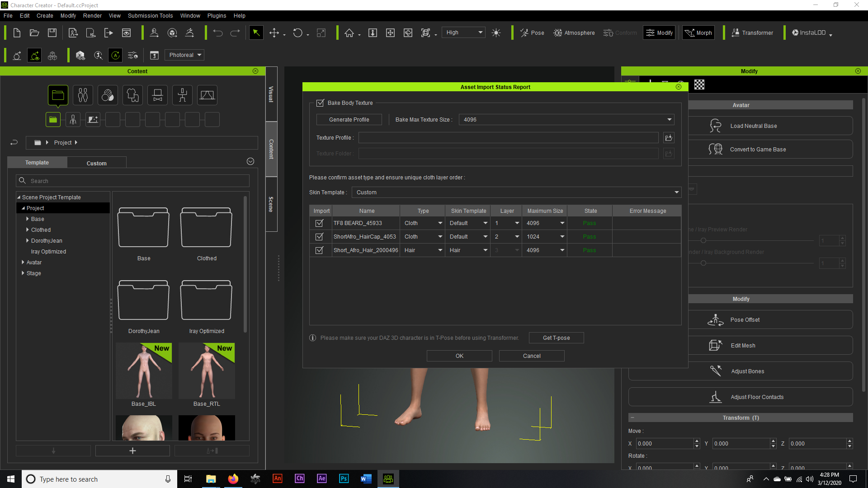868x488 pixels.
Task: Click the New Project icon
Action: pyautogui.click(x=17, y=33)
